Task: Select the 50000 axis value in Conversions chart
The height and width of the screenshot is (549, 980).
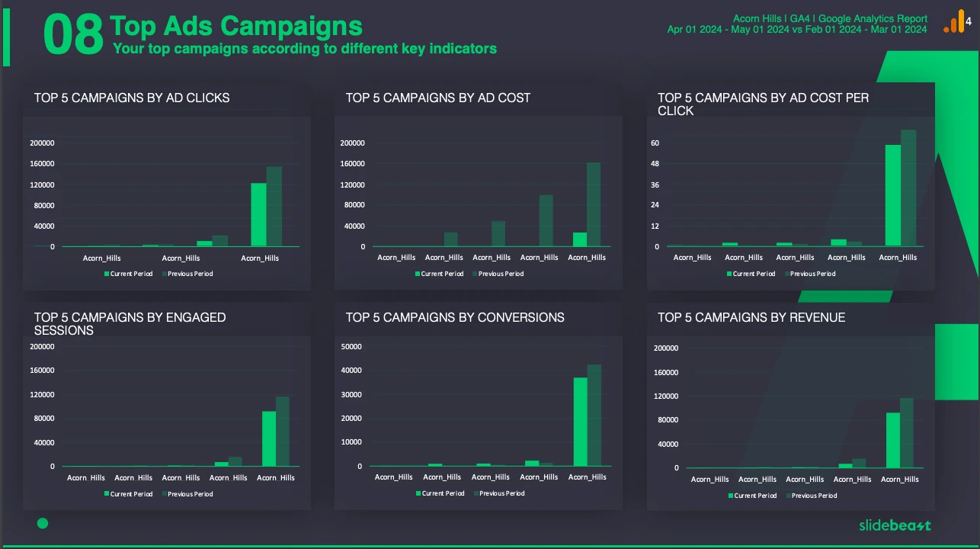Action: [351, 346]
